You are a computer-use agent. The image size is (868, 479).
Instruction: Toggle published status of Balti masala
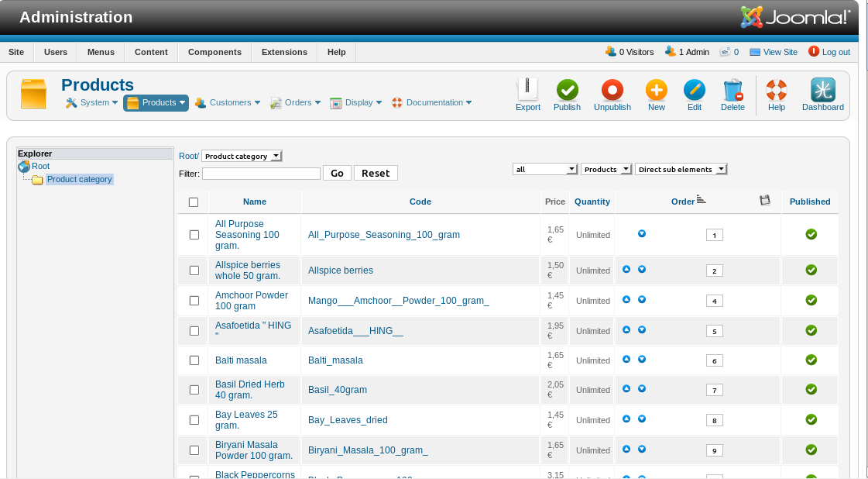point(811,360)
